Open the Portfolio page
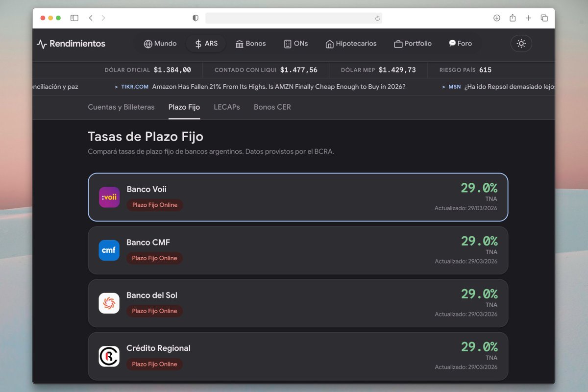588x392 pixels. click(x=413, y=44)
